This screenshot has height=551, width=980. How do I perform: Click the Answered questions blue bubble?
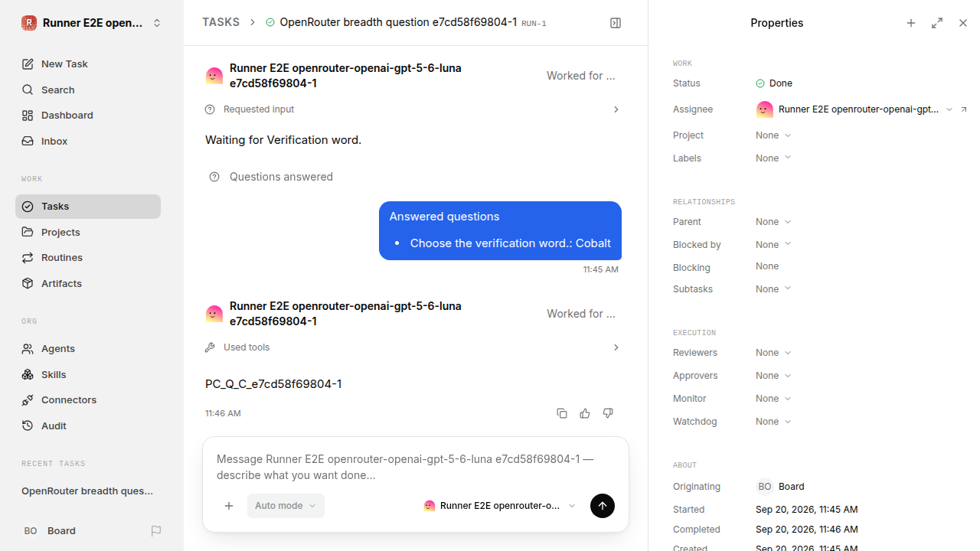coord(500,230)
